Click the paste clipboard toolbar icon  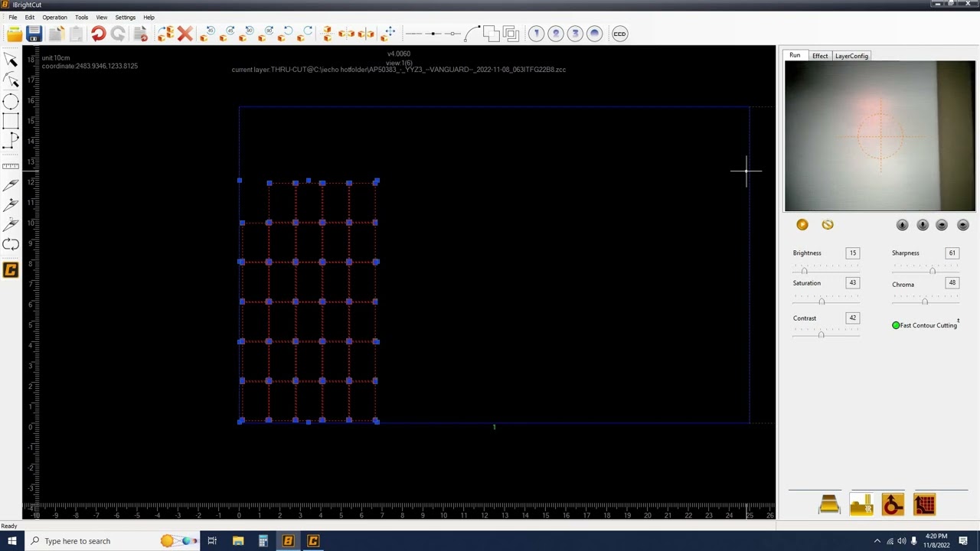[75, 34]
